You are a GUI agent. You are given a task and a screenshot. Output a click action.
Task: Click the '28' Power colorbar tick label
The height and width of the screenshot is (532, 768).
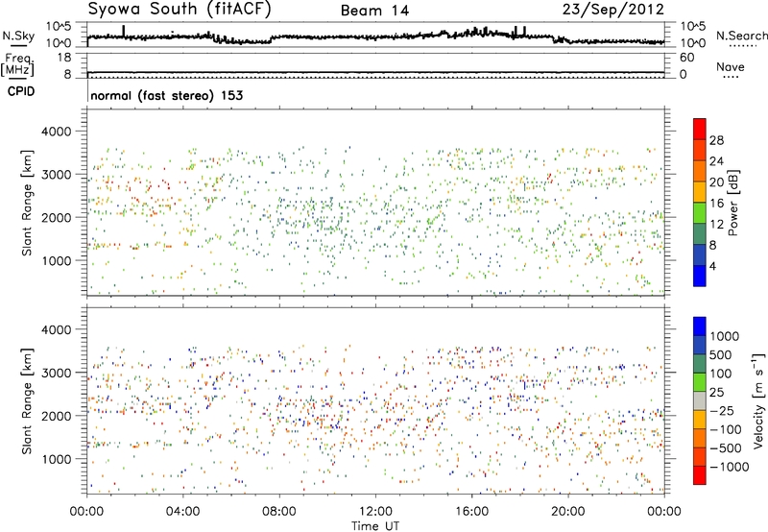coord(716,140)
